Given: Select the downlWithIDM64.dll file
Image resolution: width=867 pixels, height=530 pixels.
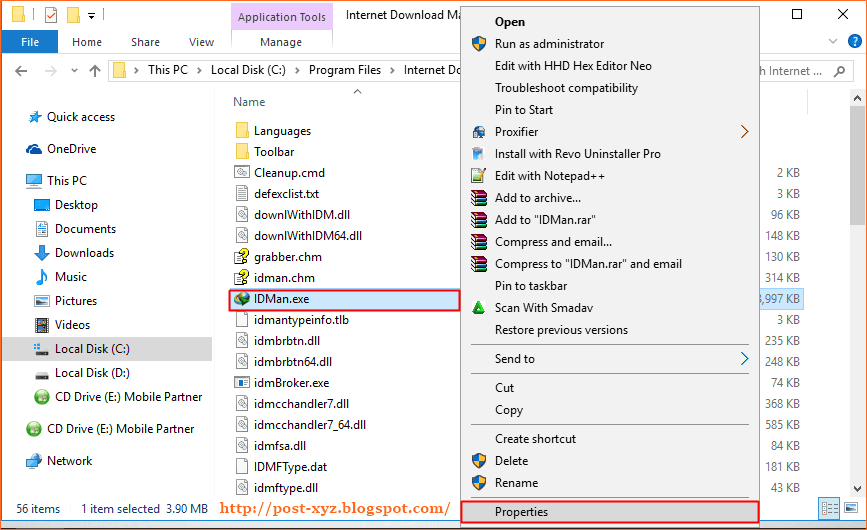Looking at the screenshot, I should pos(308,236).
